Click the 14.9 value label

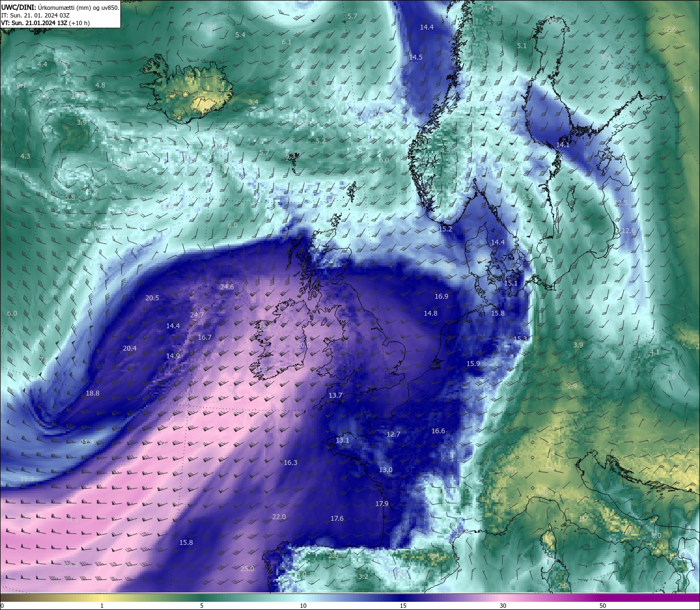click(173, 356)
